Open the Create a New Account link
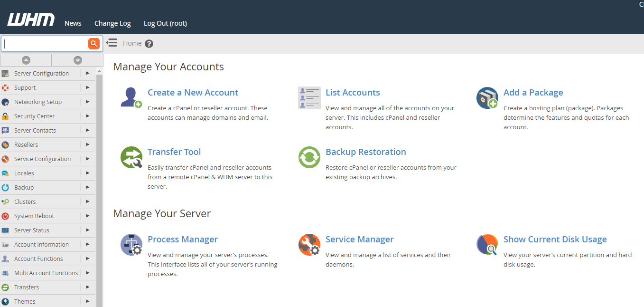The width and height of the screenshot is (644, 307). point(193,93)
